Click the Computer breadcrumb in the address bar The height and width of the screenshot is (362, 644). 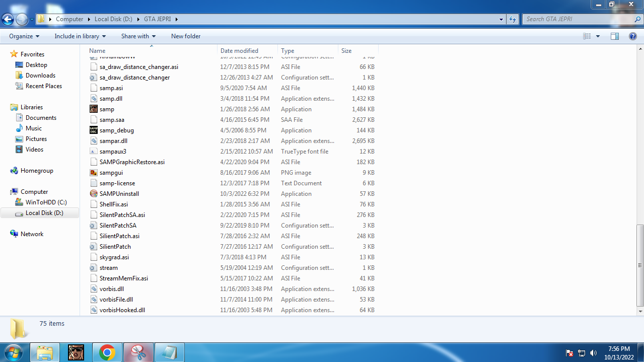pyautogui.click(x=69, y=19)
